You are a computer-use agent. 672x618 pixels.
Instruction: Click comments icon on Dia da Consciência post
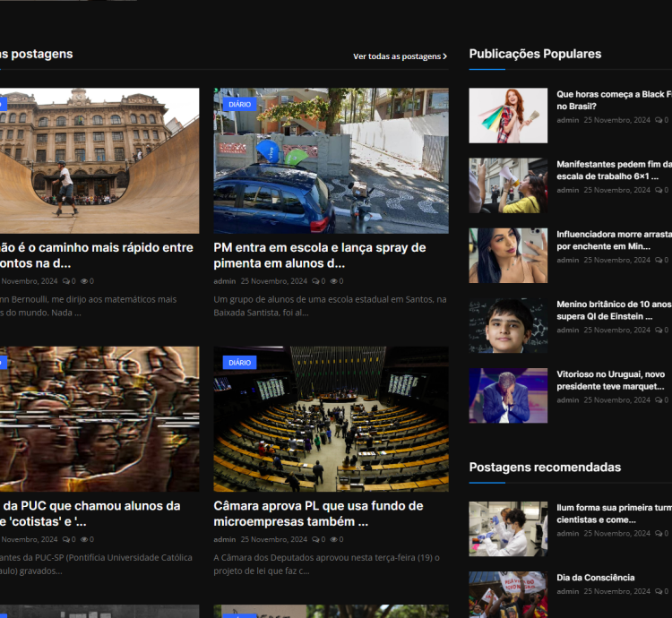(659, 591)
